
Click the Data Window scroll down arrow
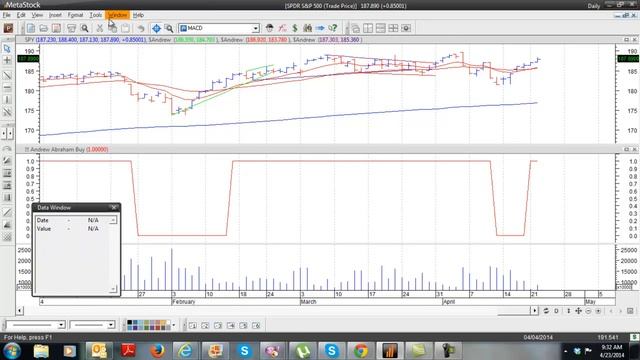(x=113, y=289)
